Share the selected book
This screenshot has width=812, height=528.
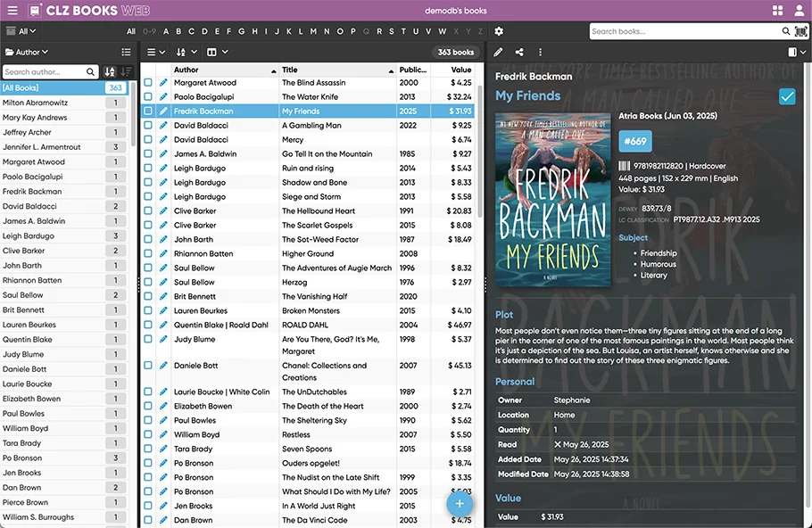pyautogui.click(x=519, y=52)
